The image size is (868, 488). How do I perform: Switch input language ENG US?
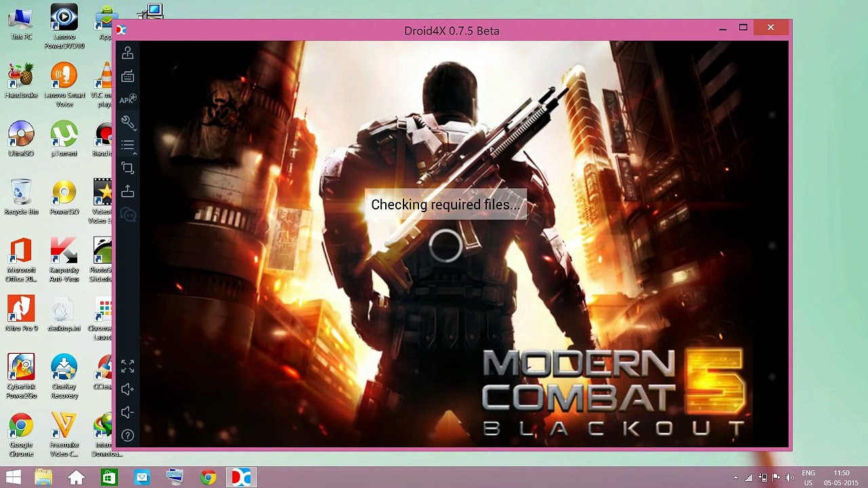click(x=808, y=478)
